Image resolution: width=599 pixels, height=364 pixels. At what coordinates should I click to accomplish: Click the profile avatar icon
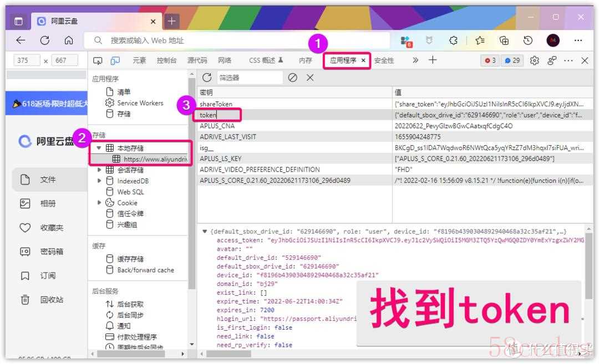point(553,40)
